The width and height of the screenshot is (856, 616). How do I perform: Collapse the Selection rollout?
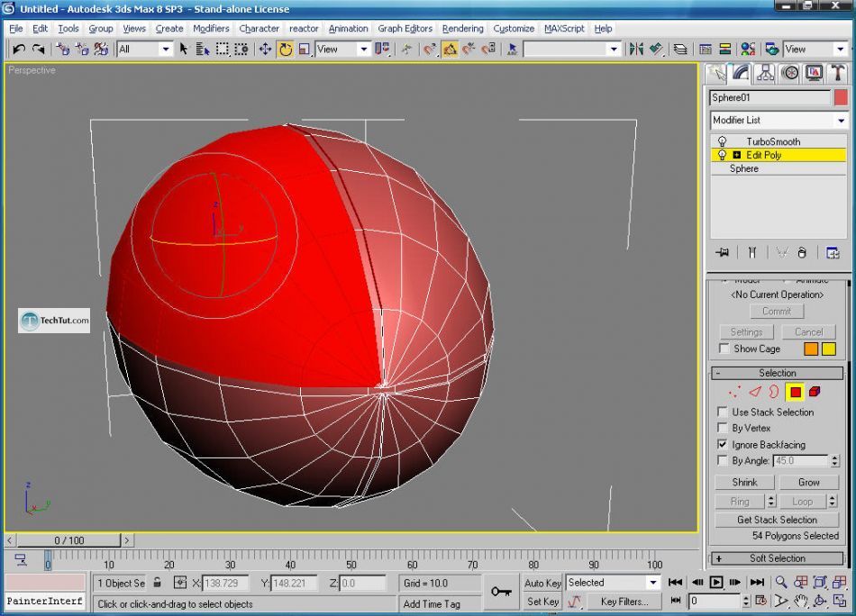coord(777,373)
